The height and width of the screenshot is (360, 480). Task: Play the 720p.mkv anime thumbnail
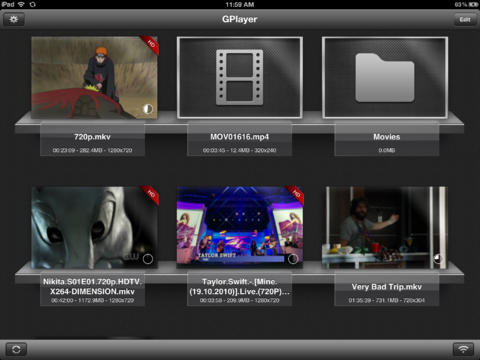[x=95, y=77]
